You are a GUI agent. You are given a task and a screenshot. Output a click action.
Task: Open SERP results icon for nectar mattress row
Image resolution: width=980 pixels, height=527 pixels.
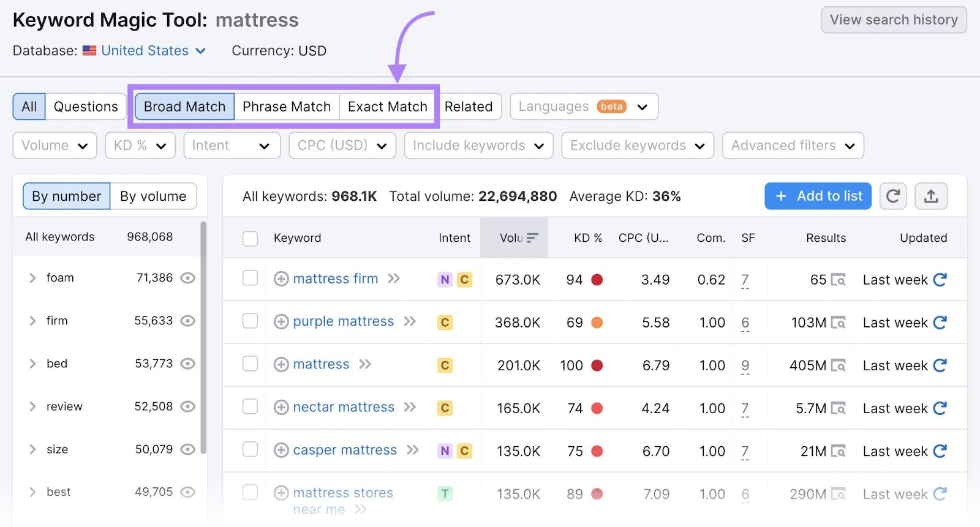pos(838,409)
